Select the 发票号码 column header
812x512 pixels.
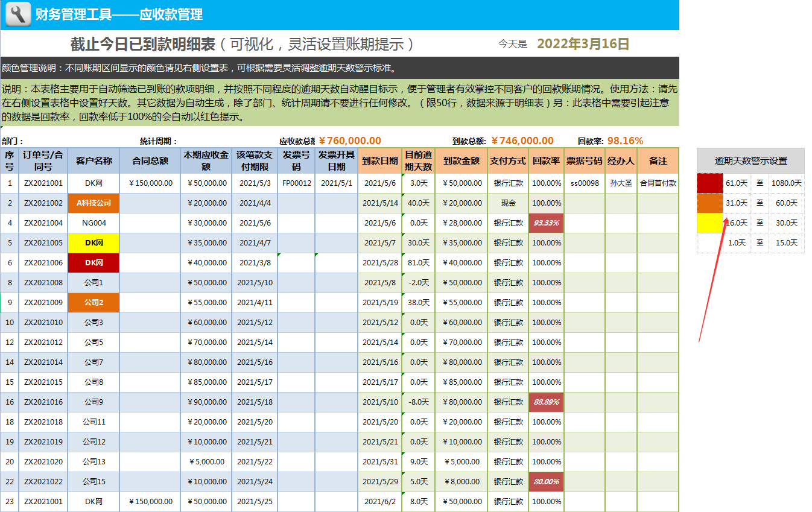(x=296, y=161)
